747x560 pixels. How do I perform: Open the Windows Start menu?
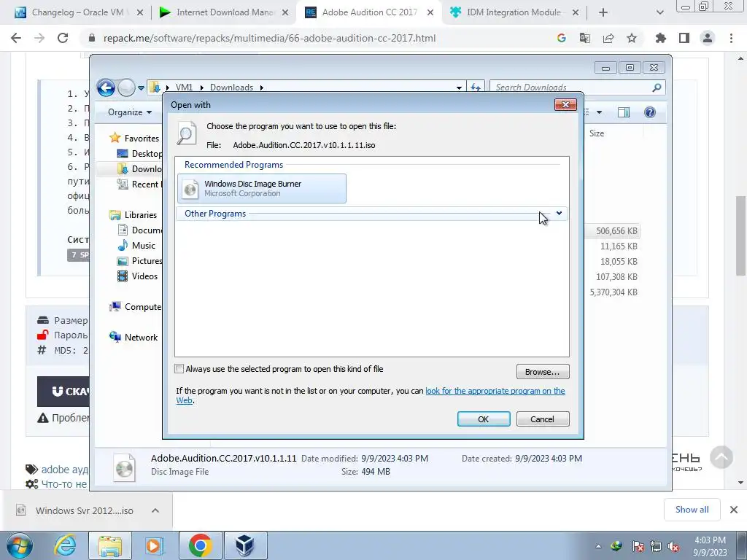click(20, 546)
